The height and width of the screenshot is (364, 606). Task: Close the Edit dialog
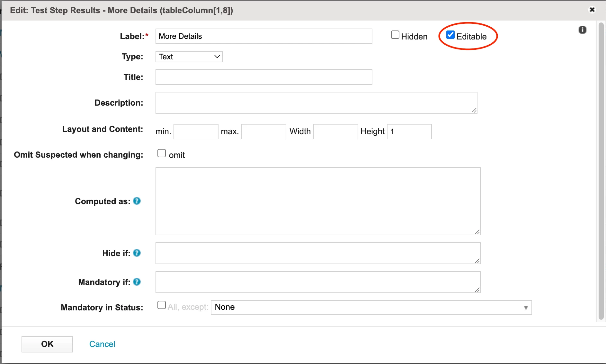[x=592, y=10]
